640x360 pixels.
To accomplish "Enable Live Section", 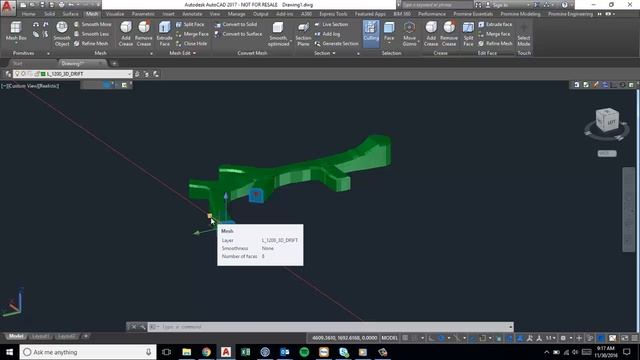I will 331,24.
